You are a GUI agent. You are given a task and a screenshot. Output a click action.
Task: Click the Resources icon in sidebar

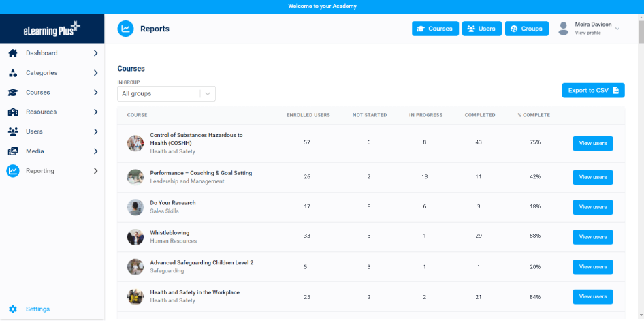[x=13, y=112]
